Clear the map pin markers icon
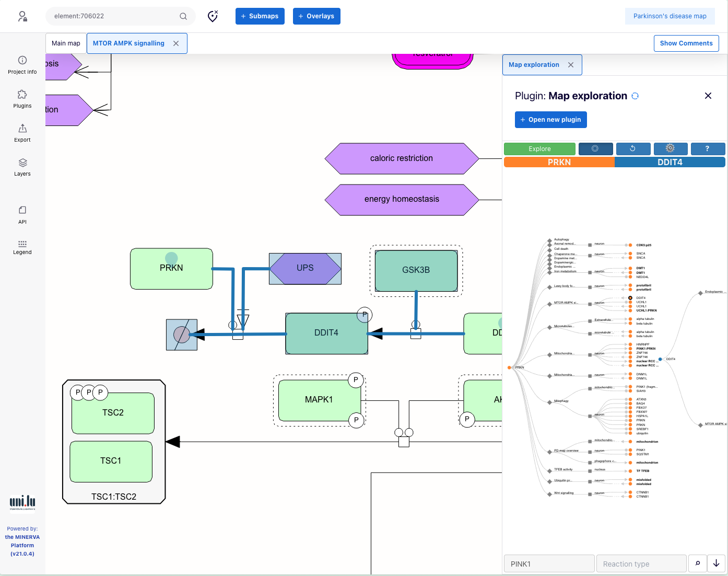Image resolution: width=728 pixels, height=576 pixels. click(x=213, y=16)
